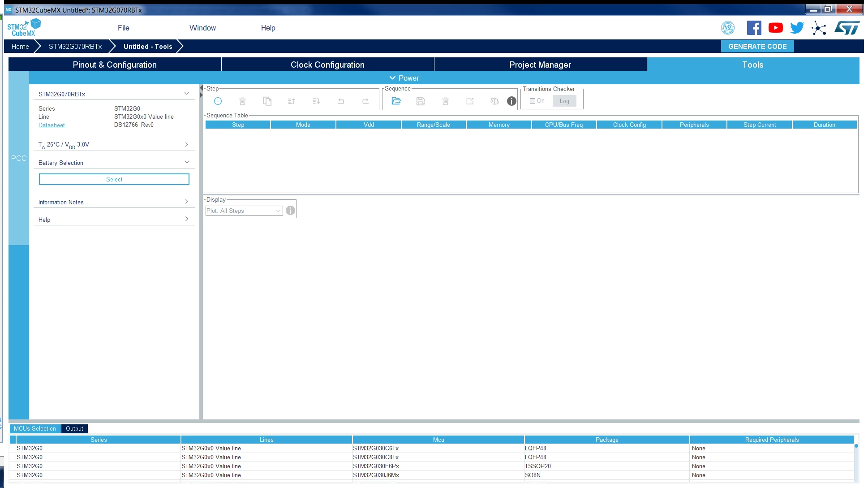Open the Datasheet link
Screen dimensions: 868x492
[x=52, y=125]
